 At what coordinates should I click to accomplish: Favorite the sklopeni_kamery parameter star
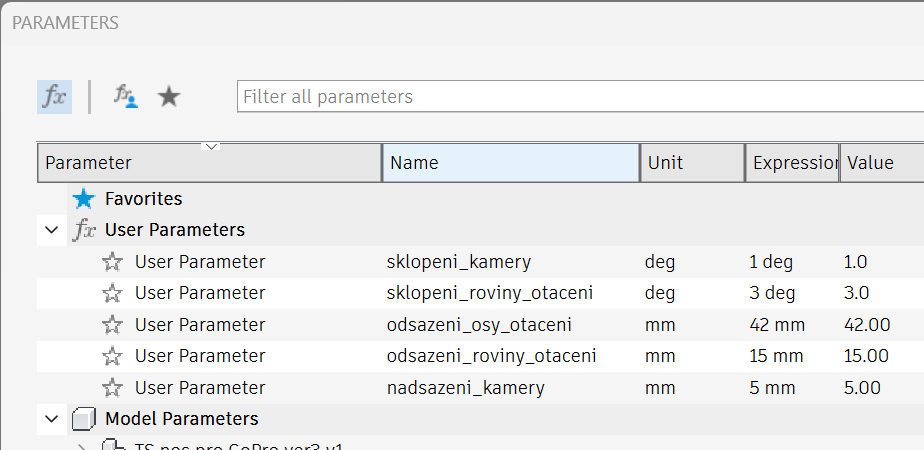[x=113, y=262]
